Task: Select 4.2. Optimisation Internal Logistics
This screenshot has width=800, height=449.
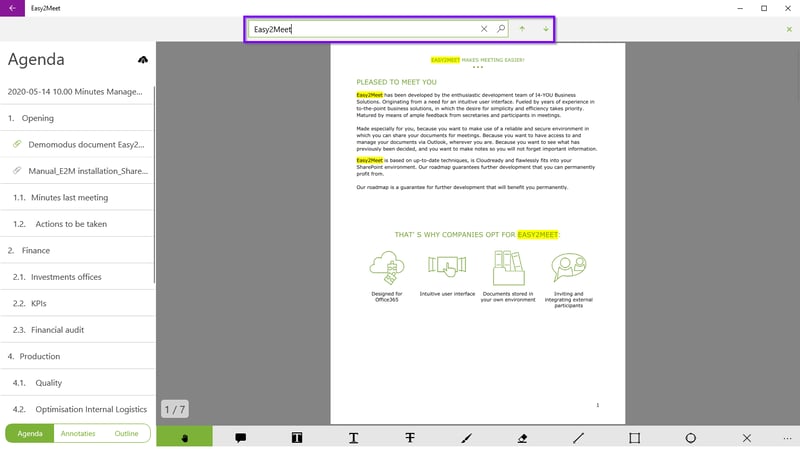Action: (77, 410)
